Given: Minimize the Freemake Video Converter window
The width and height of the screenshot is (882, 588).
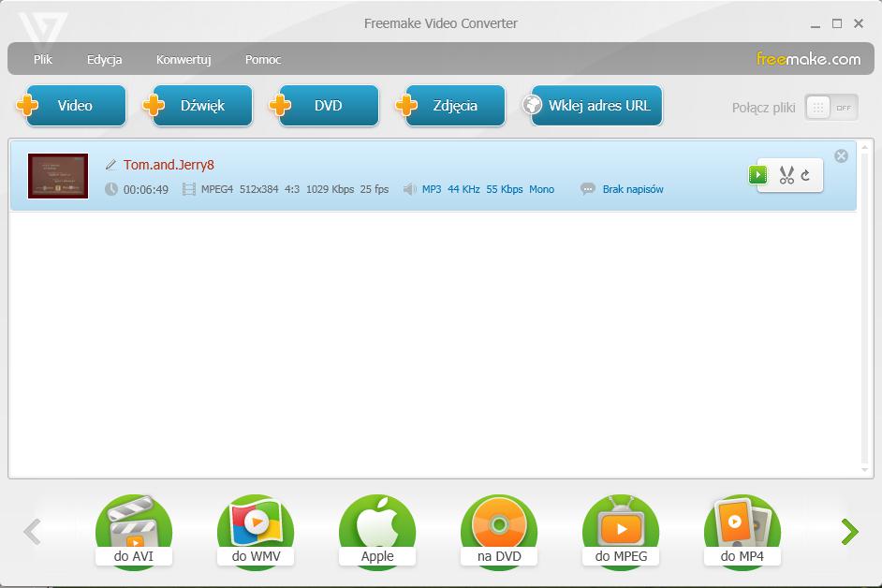Looking at the screenshot, I should pyautogui.click(x=816, y=24).
